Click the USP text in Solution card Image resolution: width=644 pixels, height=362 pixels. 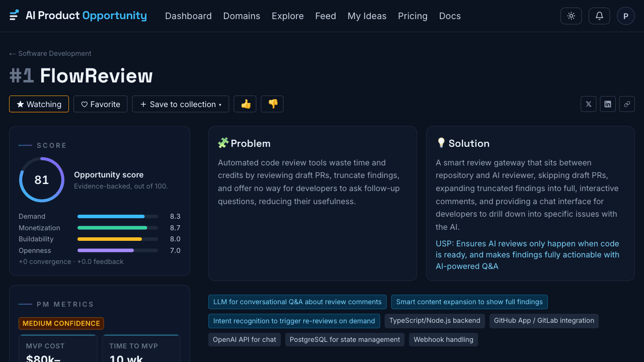click(x=527, y=255)
